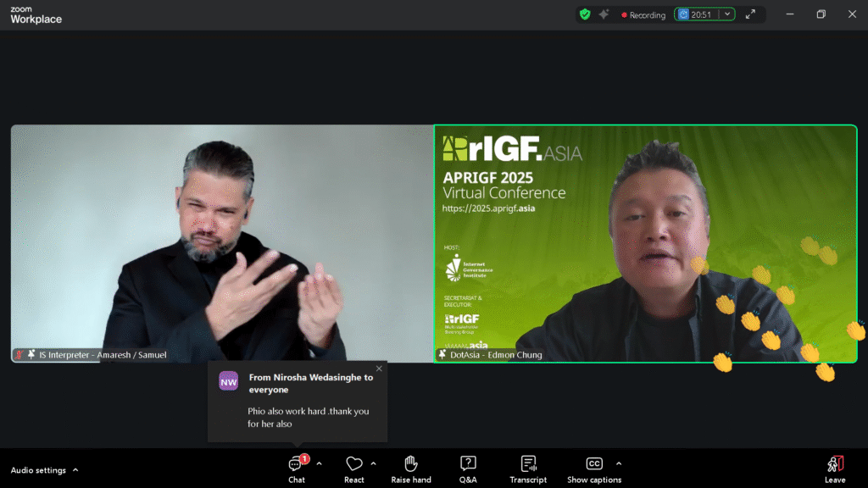Viewport: 868px width, 488px height.
Task: Click the red Recording indicator
Action: (643, 14)
